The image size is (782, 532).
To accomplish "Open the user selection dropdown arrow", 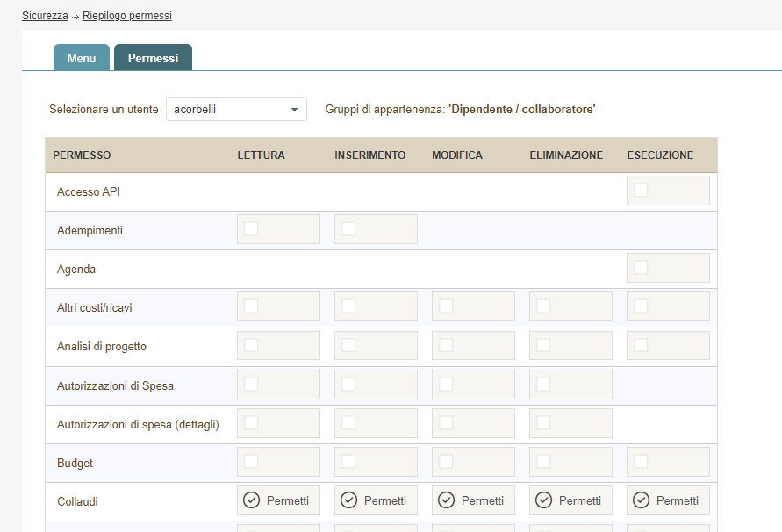I will pyautogui.click(x=294, y=110).
